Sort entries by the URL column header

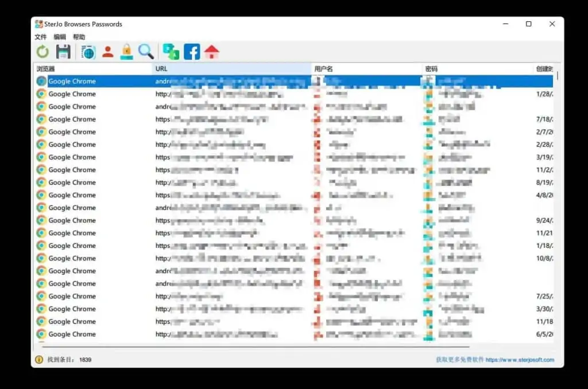coord(161,68)
